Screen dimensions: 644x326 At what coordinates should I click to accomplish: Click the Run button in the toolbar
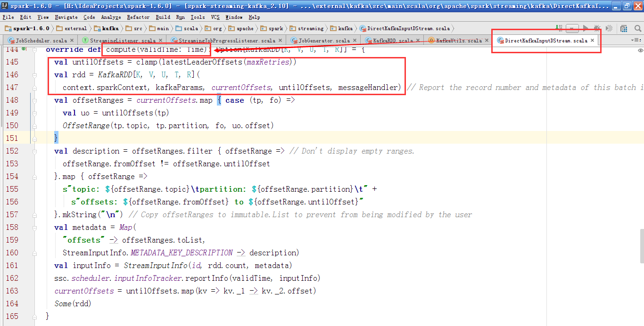pos(586,28)
